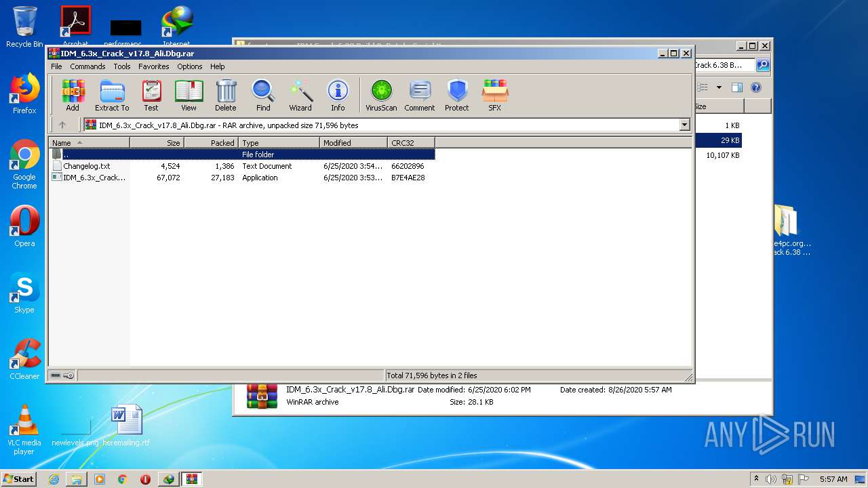Open the Google Chrome desktop shortcut
This screenshot has width=868, height=488.
(24, 164)
